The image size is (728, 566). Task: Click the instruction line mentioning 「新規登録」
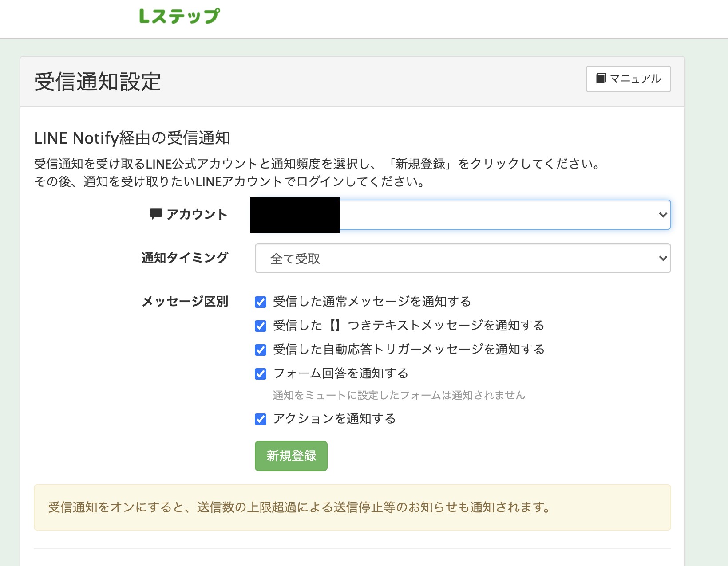(x=318, y=164)
